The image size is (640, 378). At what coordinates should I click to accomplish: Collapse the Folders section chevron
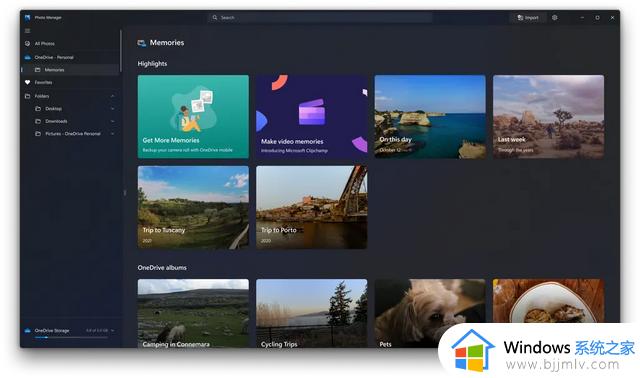[x=112, y=96]
